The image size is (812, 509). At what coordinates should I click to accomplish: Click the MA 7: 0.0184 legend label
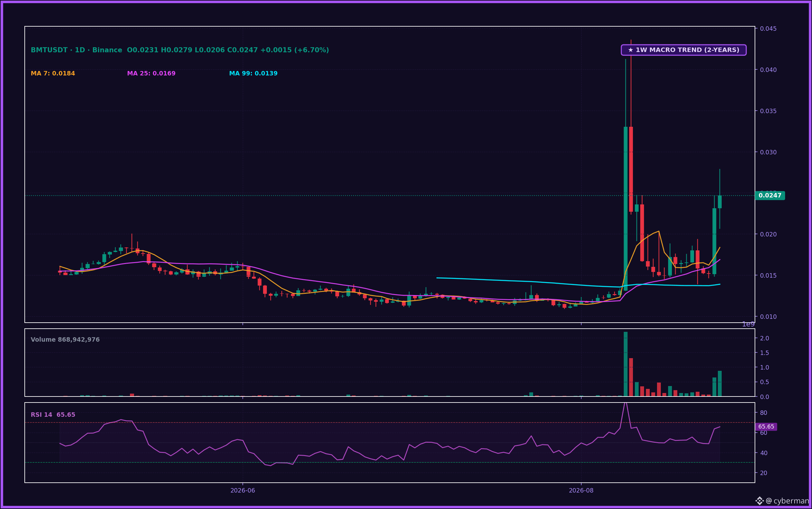tap(53, 74)
